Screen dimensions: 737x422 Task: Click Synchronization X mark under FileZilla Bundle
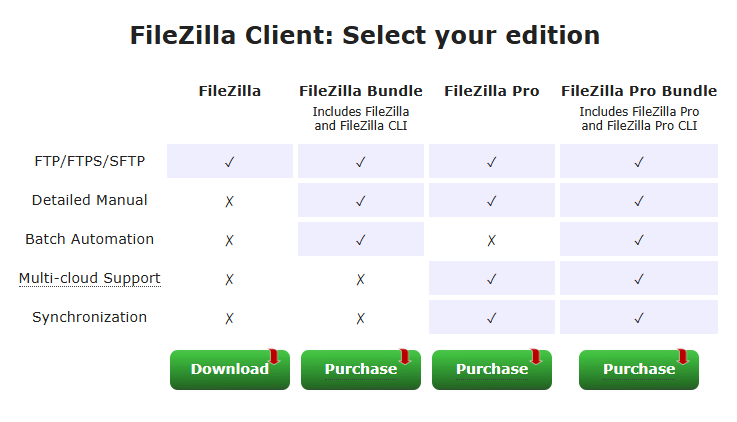pyautogui.click(x=360, y=318)
